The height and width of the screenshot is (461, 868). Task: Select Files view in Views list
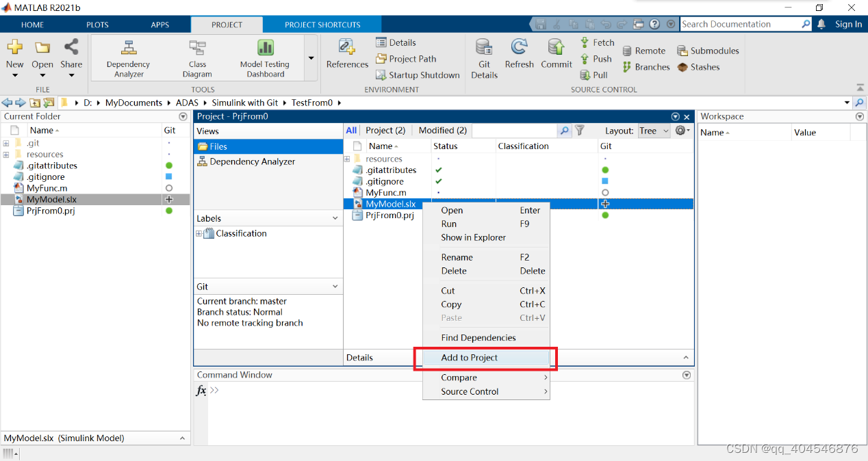click(x=268, y=146)
